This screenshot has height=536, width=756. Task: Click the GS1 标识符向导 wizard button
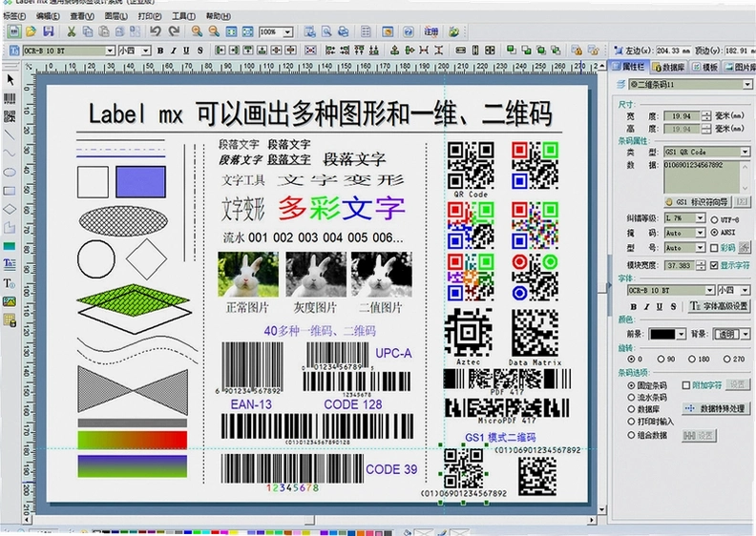pos(697,202)
